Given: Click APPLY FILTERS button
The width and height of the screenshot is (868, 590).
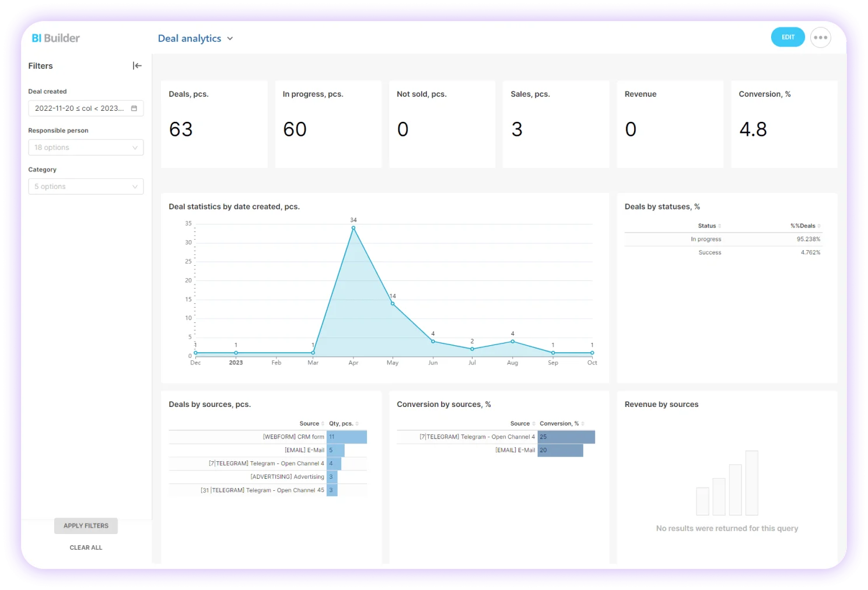Looking at the screenshot, I should click(x=86, y=526).
